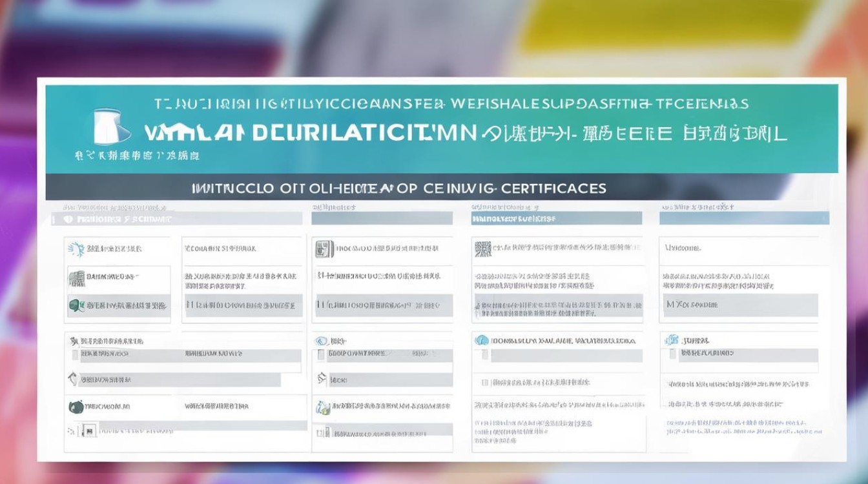
Task: Click the blue cloud icon
Action: 481,340
